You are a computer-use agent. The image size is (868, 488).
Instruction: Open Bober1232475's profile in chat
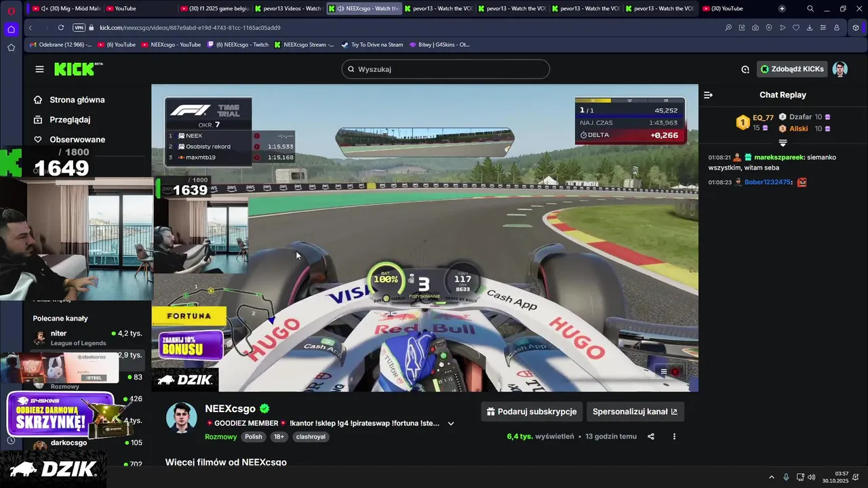[767, 182]
